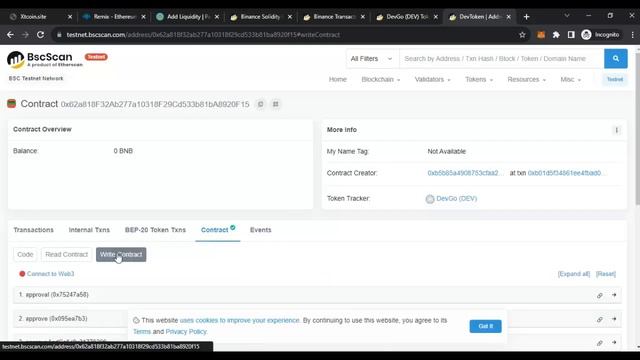Click the blue search magnifier button
640x360 pixels.
(616, 59)
